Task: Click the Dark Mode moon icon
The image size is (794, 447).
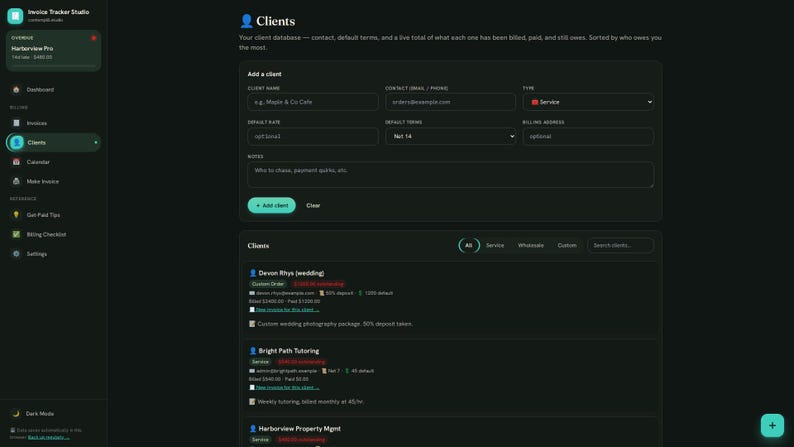Action: [x=16, y=414]
